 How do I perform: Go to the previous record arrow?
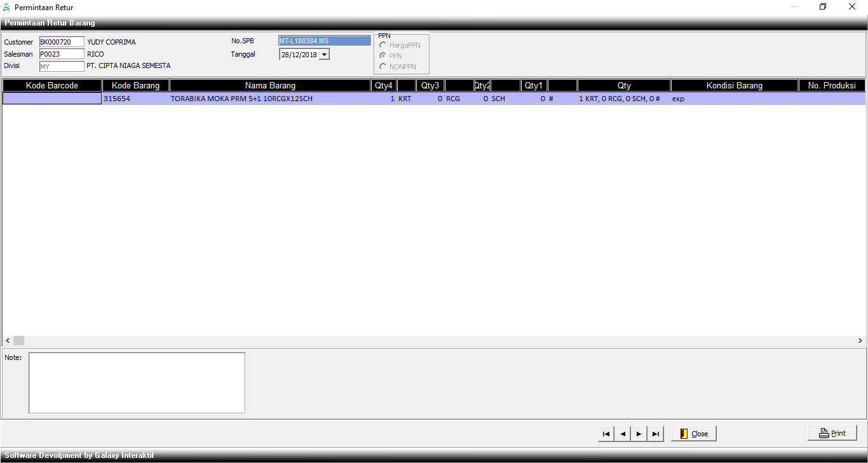(x=623, y=434)
